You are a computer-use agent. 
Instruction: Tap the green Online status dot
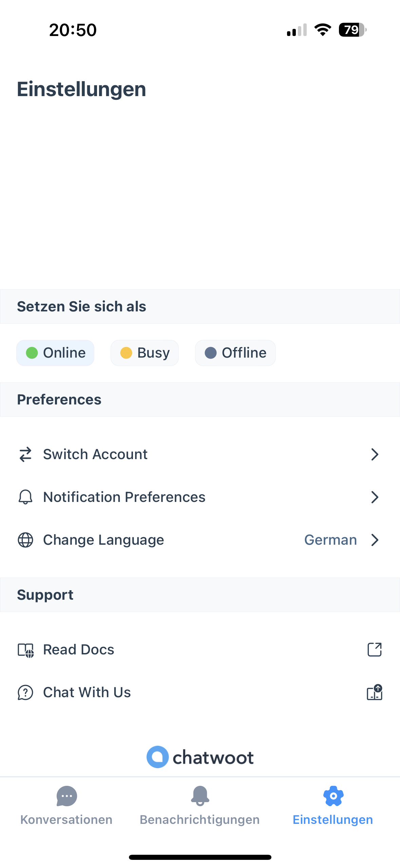pyautogui.click(x=32, y=353)
